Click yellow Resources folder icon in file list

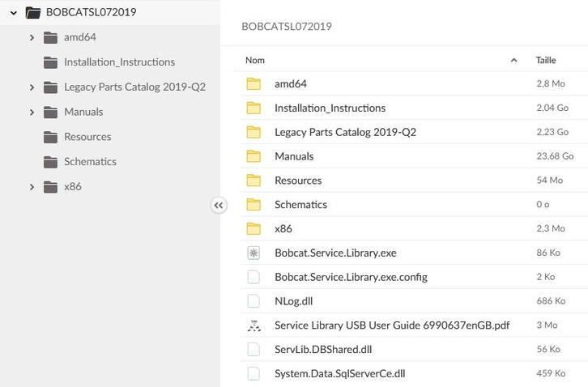(x=254, y=181)
